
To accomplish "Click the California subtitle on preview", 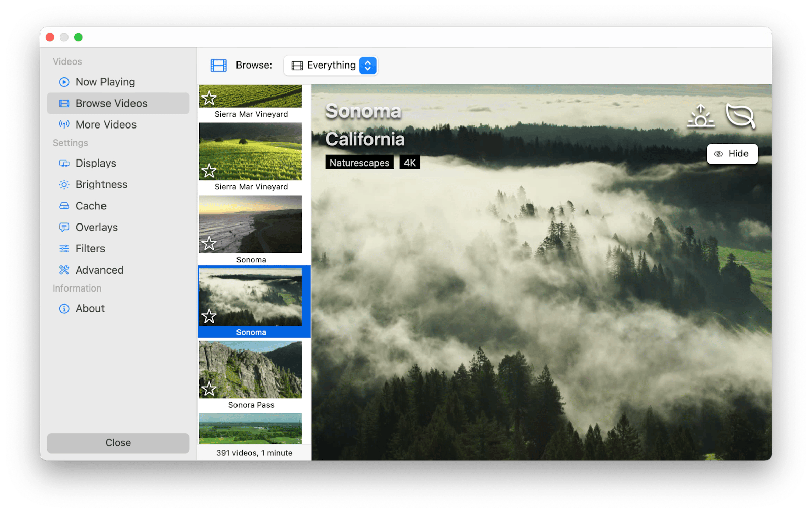I will point(365,139).
